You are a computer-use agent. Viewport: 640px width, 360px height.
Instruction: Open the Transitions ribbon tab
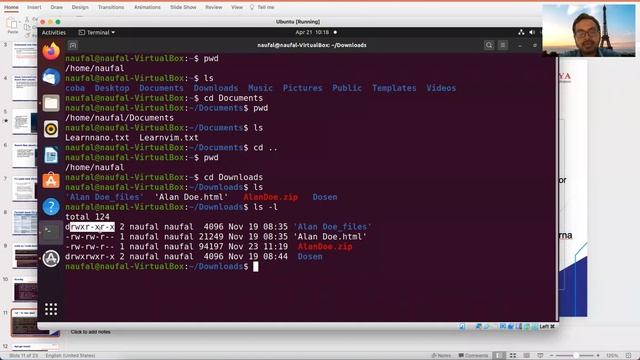coord(111,7)
